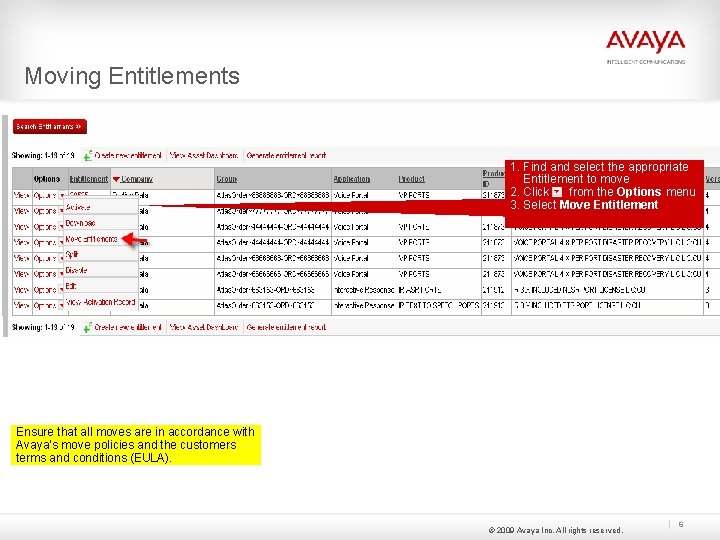Click Interactive Response cell in TEXT TO SPEECH row
Image resolution: width=720 pixels, height=540 pixels.
[364, 305]
